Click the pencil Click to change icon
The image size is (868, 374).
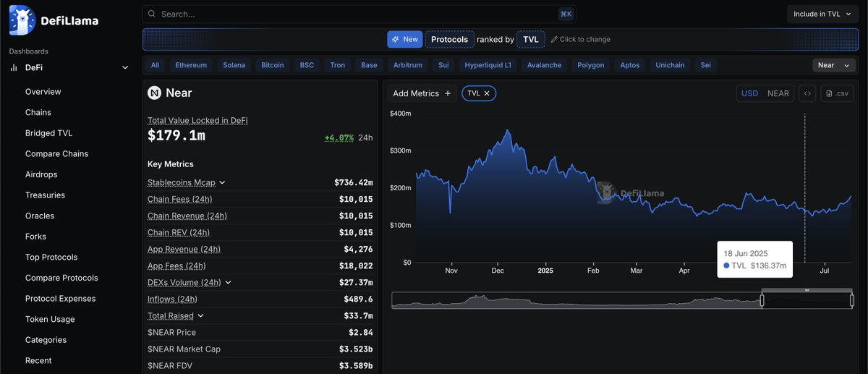pyautogui.click(x=554, y=39)
